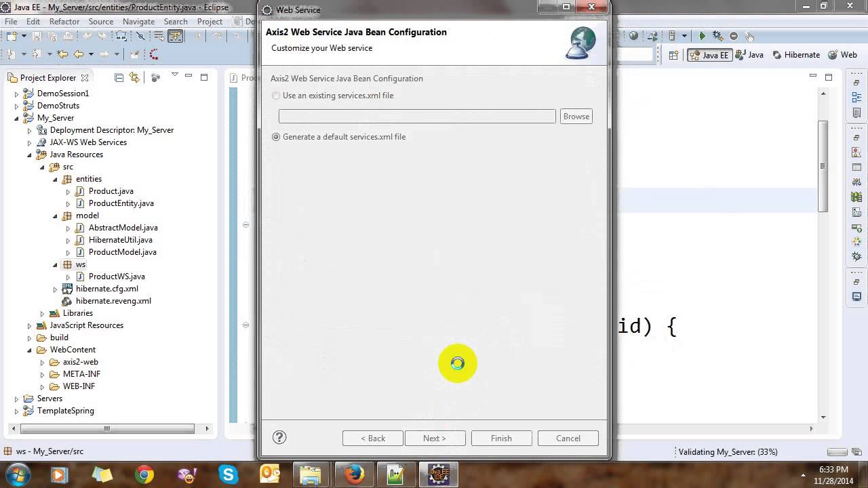Open the New wizard dropdown arrow
Screen dimensions: 868x488
tap(24, 36)
